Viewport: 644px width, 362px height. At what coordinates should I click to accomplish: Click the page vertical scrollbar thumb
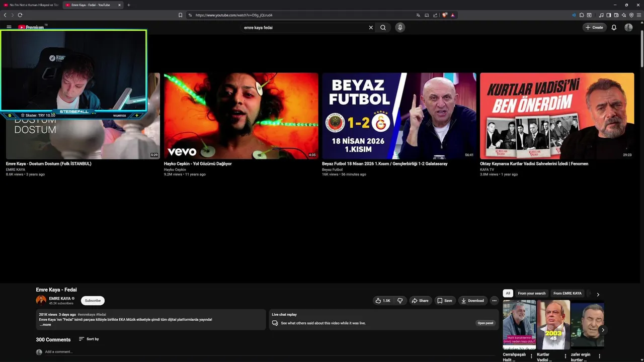click(641, 48)
